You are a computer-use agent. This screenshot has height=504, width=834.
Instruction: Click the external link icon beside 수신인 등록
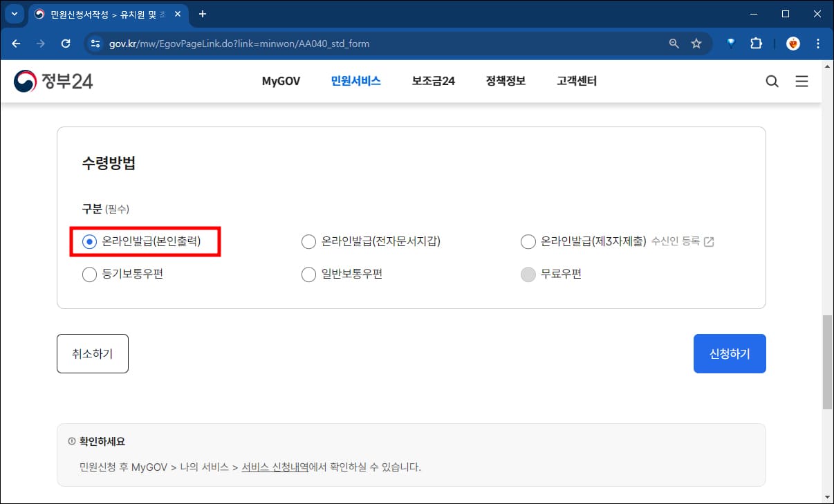click(708, 241)
